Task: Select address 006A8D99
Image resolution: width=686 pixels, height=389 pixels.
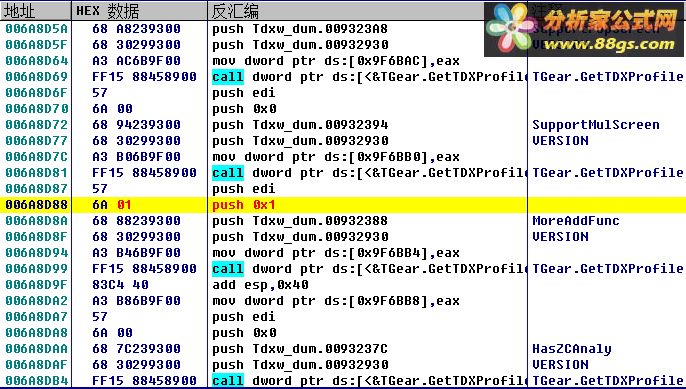Action: 37,269
